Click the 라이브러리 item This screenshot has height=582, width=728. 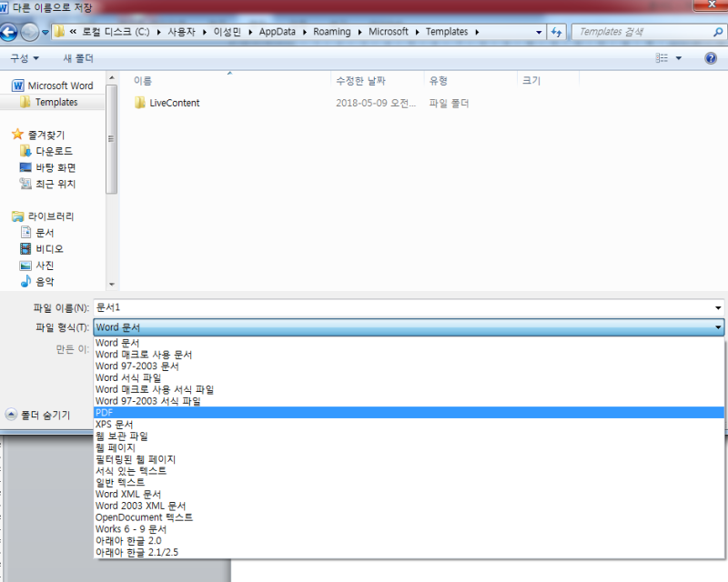pyautogui.click(x=43, y=216)
